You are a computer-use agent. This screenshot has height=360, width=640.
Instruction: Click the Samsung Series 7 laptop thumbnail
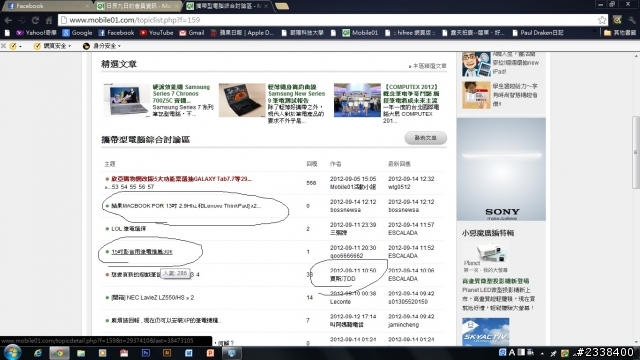pyautogui.click(x=126, y=100)
